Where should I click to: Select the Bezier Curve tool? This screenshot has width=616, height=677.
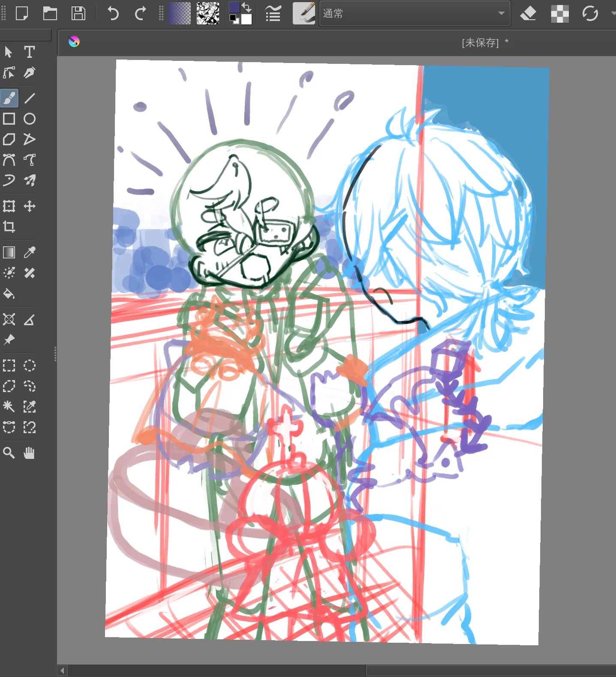9,160
